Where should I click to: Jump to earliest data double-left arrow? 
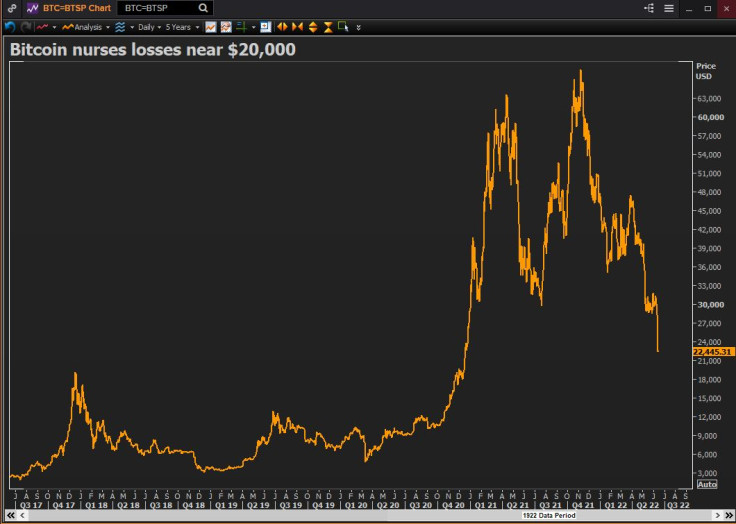[x=11, y=516]
